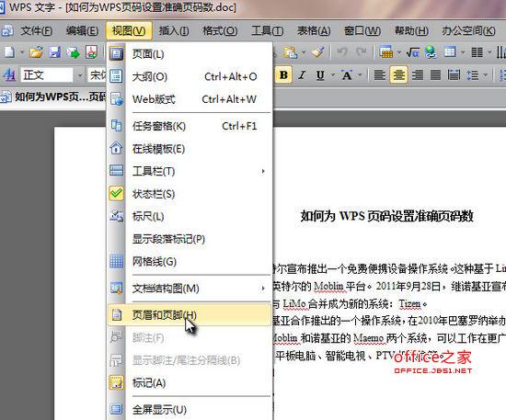The width and height of the screenshot is (506, 420).
Task: Click the save-and-send green arrow icon
Action: point(74,51)
